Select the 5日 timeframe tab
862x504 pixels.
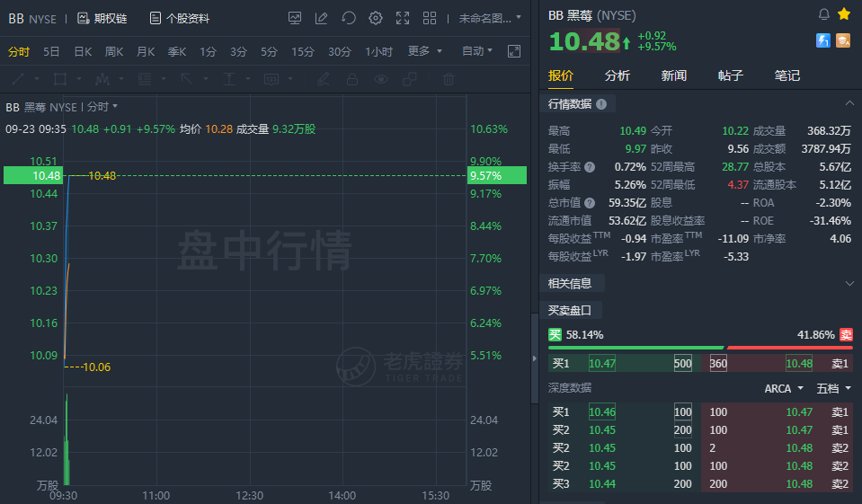pyautogui.click(x=51, y=52)
